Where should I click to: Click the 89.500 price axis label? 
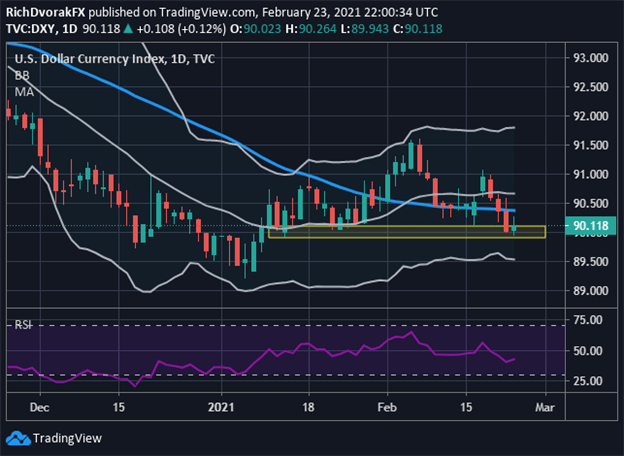[591, 261]
